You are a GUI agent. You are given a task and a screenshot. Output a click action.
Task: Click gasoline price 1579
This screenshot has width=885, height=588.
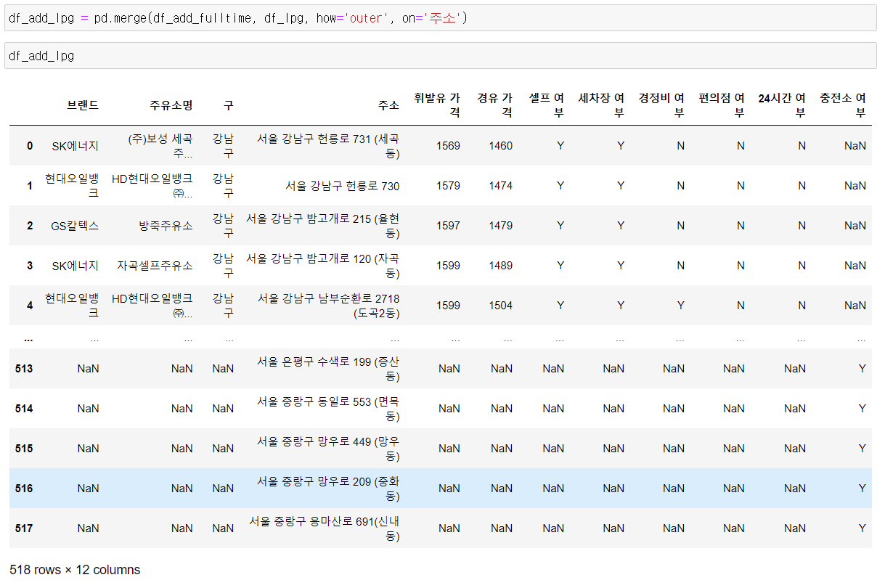(x=448, y=186)
